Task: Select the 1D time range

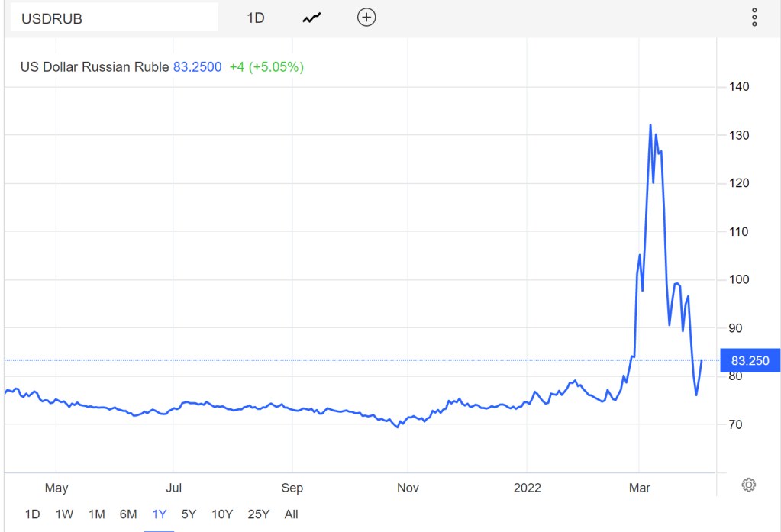Action: coord(32,514)
